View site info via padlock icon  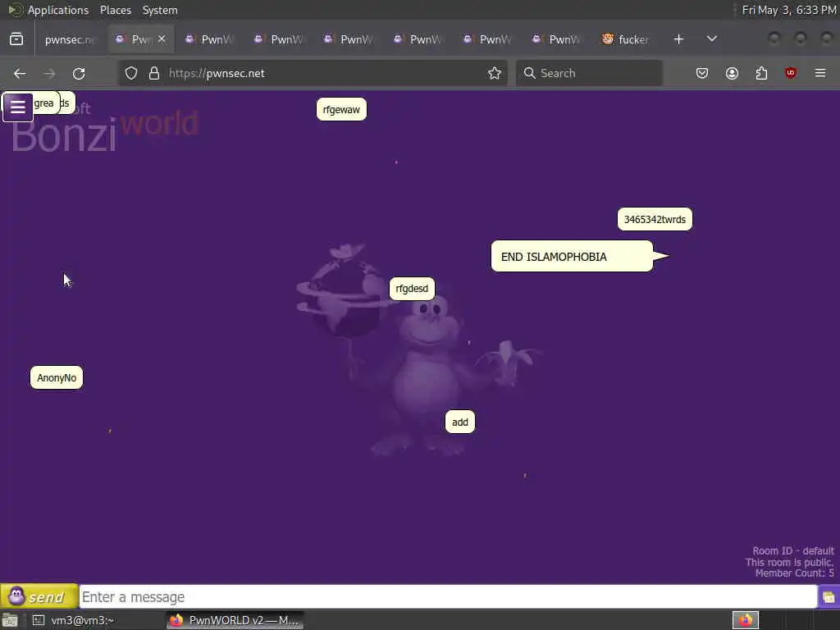(154, 73)
